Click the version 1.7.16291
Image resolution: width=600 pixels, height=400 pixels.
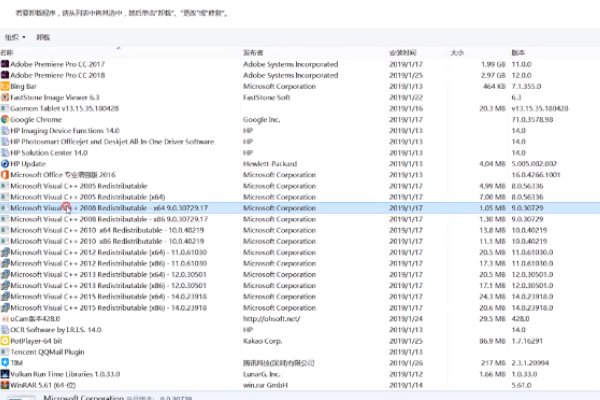click(527, 341)
